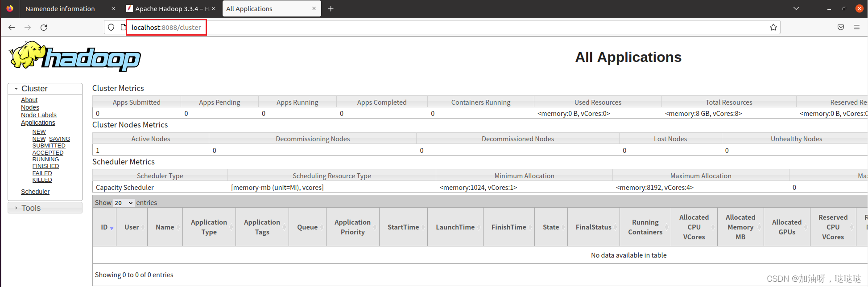This screenshot has width=868, height=287.
Task: Sort table by Application Type column
Action: point(209,227)
